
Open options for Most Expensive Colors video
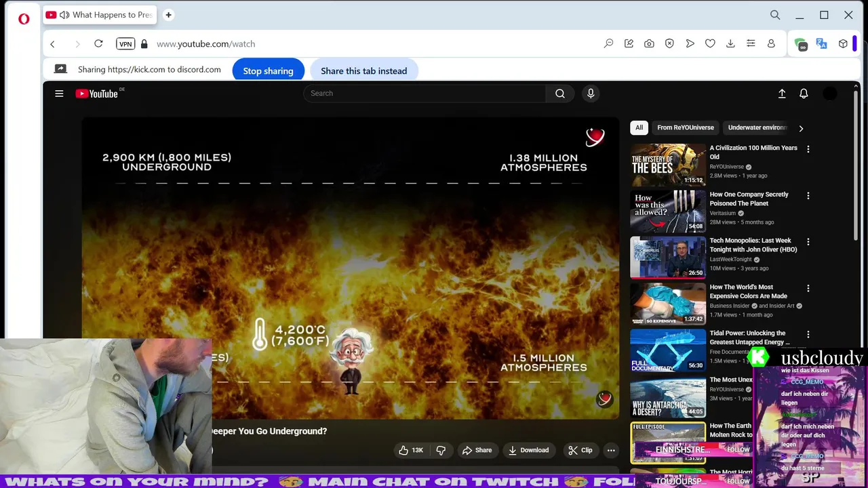tap(808, 289)
